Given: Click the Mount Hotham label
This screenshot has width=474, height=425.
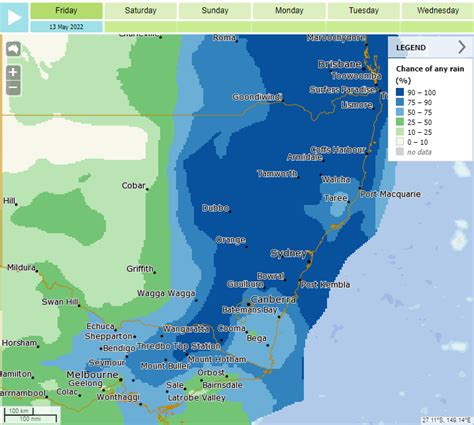Looking at the screenshot, I should coord(217,359).
